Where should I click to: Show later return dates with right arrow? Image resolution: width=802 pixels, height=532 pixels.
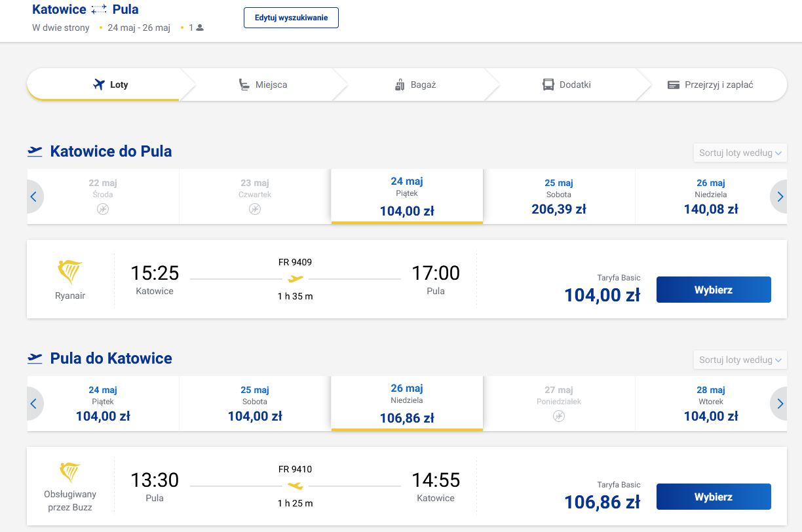[x=779, y=404]
